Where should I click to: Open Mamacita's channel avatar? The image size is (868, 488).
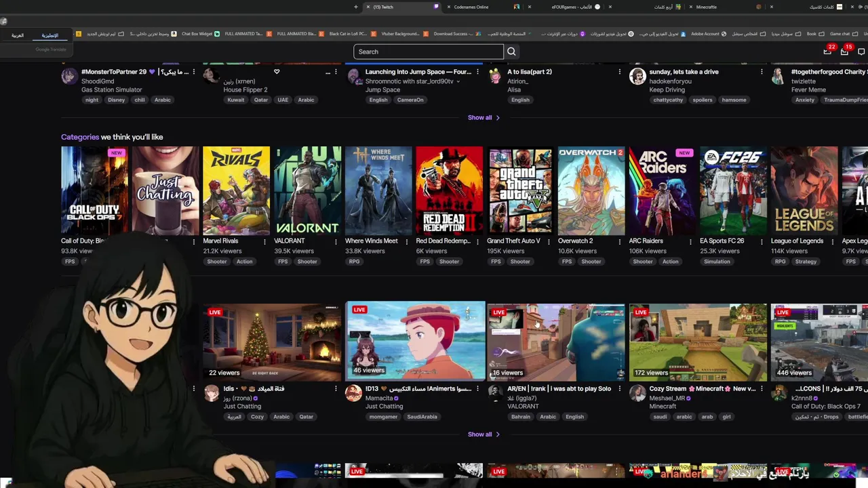(353, 393)
